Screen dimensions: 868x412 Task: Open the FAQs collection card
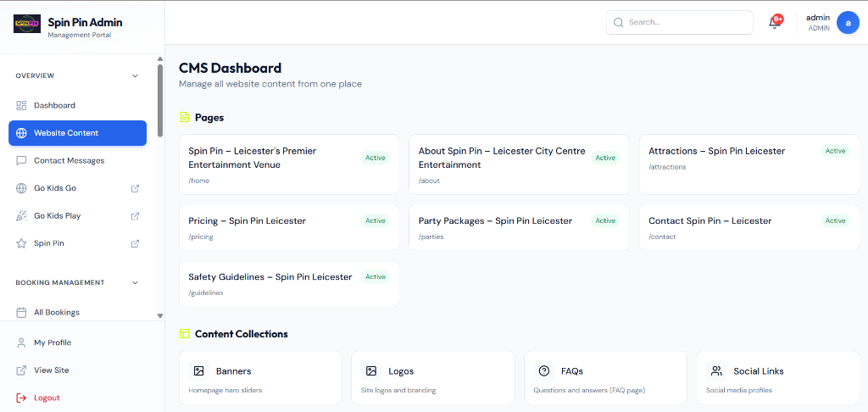coord(605,378)
